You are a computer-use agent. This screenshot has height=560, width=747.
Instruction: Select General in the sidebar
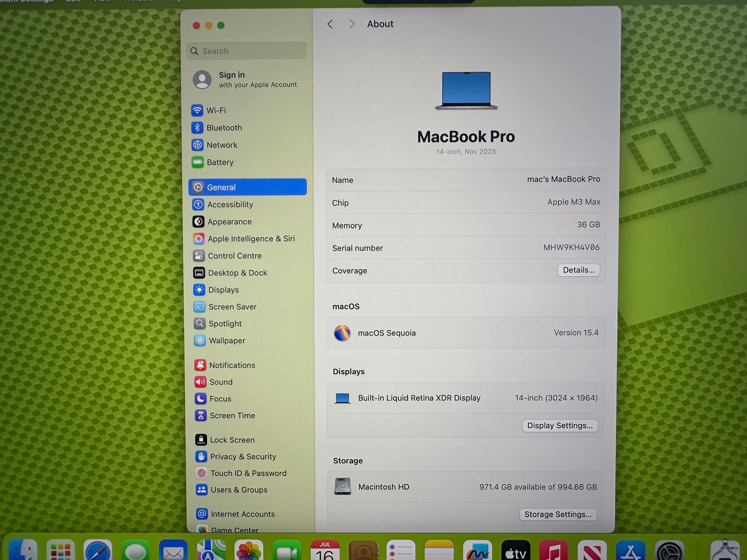click(x=247, y=187)
